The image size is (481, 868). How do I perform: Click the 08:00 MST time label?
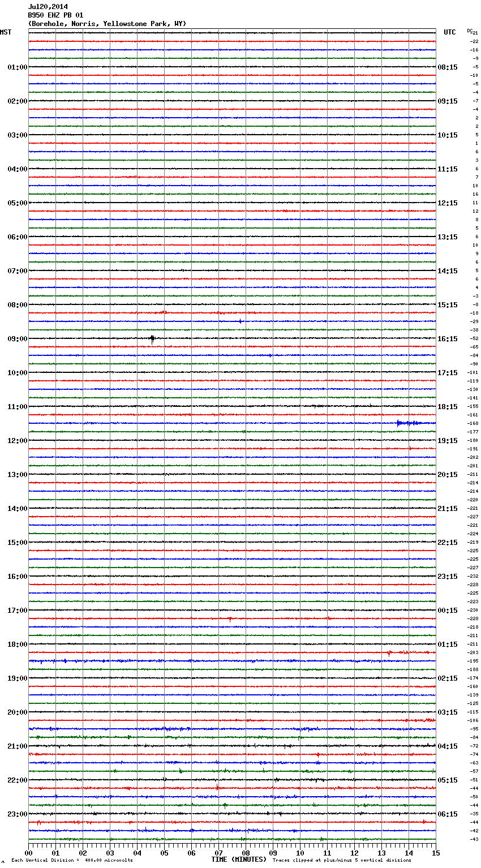pos(18,305)
